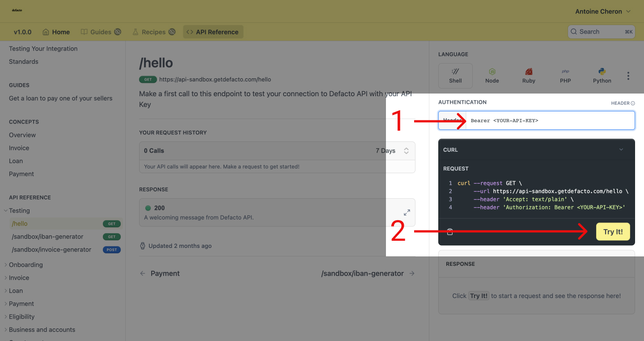Viewport: 644px width, 341px height.
Task: Expand the Loan API section
Action: click(13, 290)
